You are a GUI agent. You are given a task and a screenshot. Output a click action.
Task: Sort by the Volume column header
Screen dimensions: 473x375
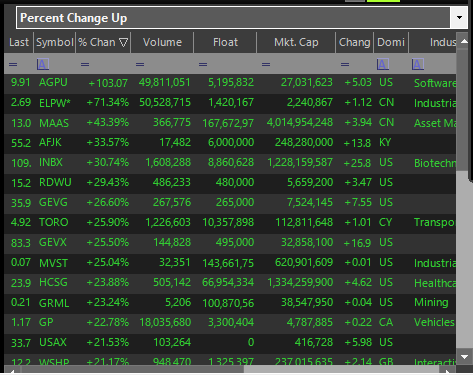click(162, 42)
